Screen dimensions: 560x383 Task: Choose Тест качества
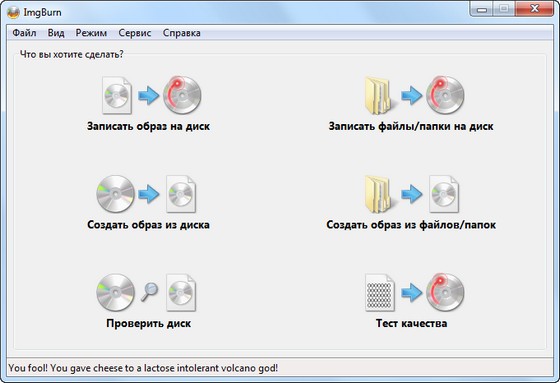pyautogui.click(x=411, y=323)
